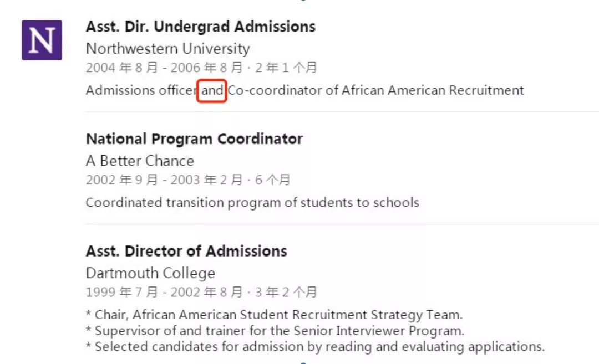
Task: Click the Senior Interviewer Program bullet line
Action: pos(275,330)
